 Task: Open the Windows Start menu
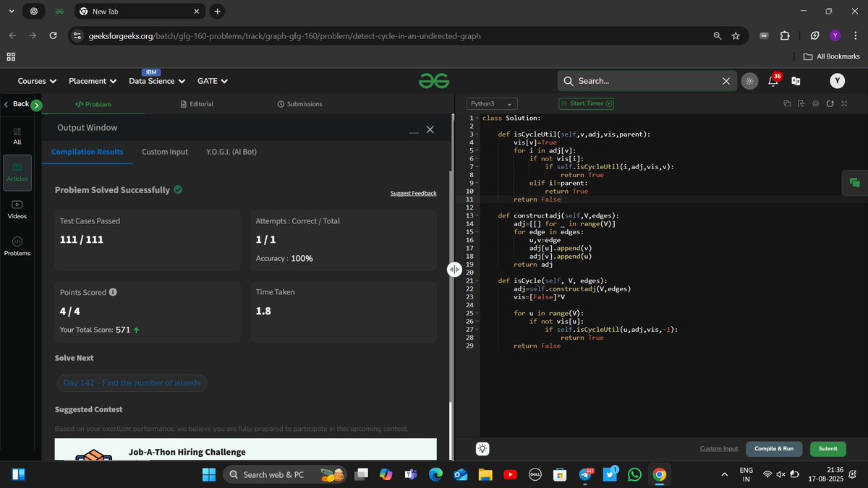click(x=209, y=474)
